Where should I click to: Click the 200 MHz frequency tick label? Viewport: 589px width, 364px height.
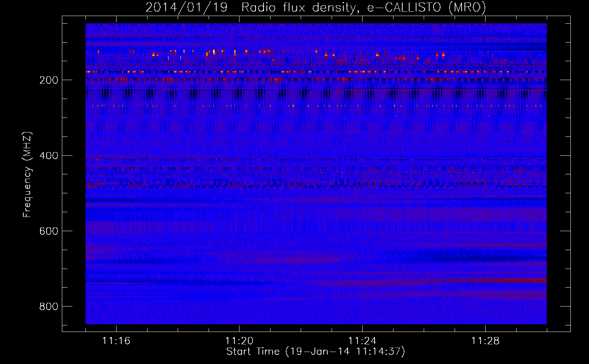pyautogui.click(x=49, y=80)
